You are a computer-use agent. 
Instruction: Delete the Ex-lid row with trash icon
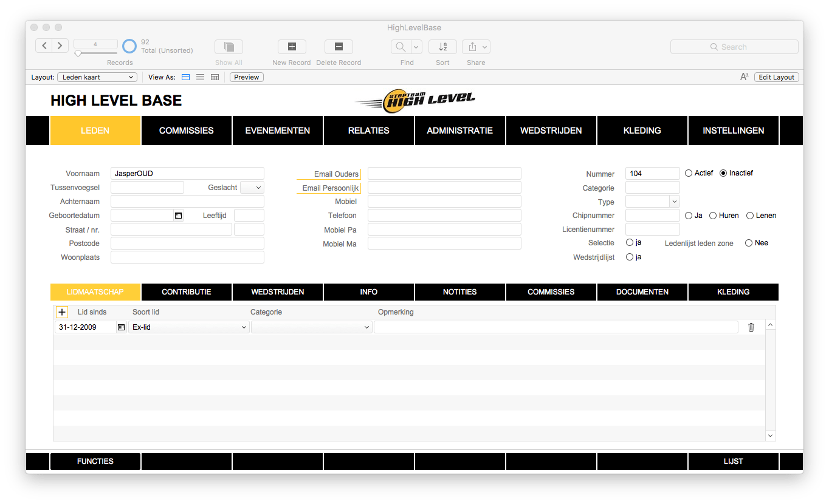click(x=751, y=327)
